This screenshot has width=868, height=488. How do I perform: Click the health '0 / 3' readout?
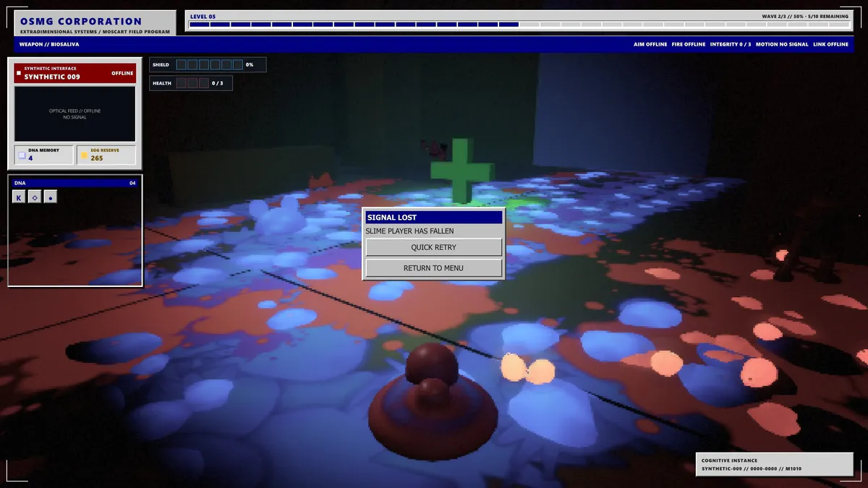tap(218, 83)
